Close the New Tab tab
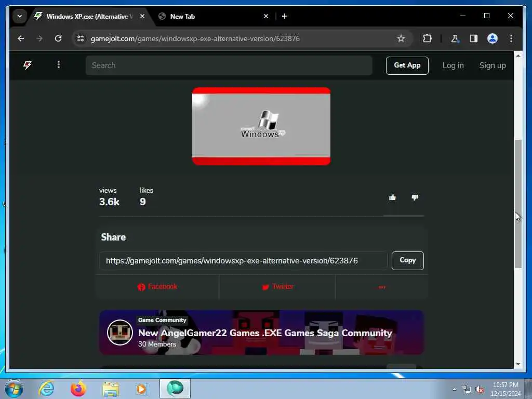This screenshot has height=399, width=532. click(x=266, y=16)
